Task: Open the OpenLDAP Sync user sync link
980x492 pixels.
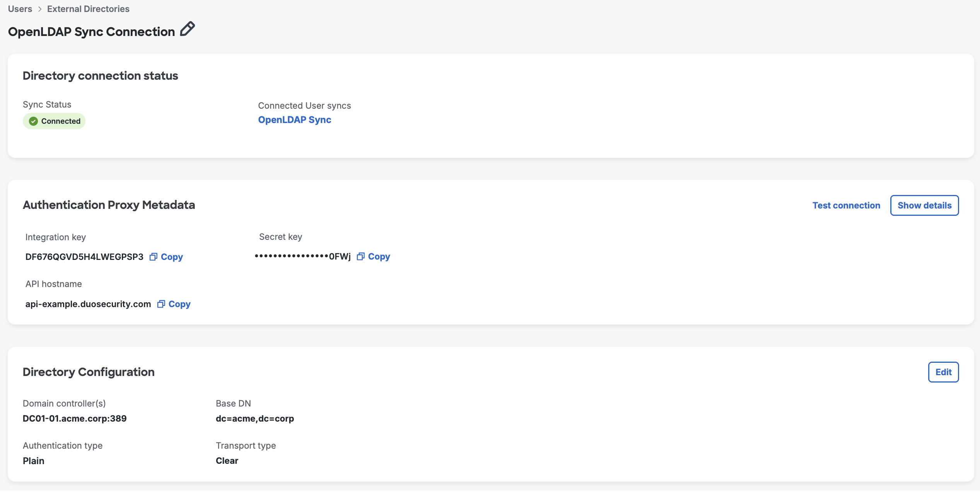Action: [295, 120]
